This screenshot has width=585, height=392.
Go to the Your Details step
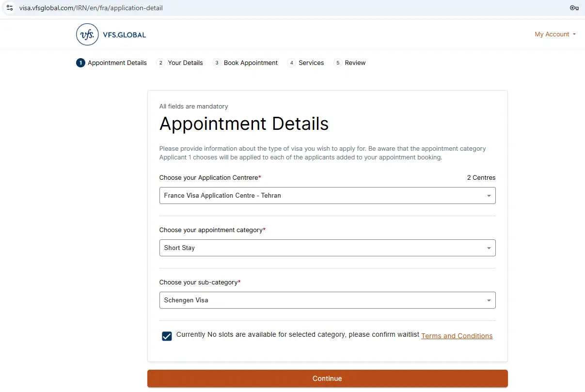pos(186,63)
